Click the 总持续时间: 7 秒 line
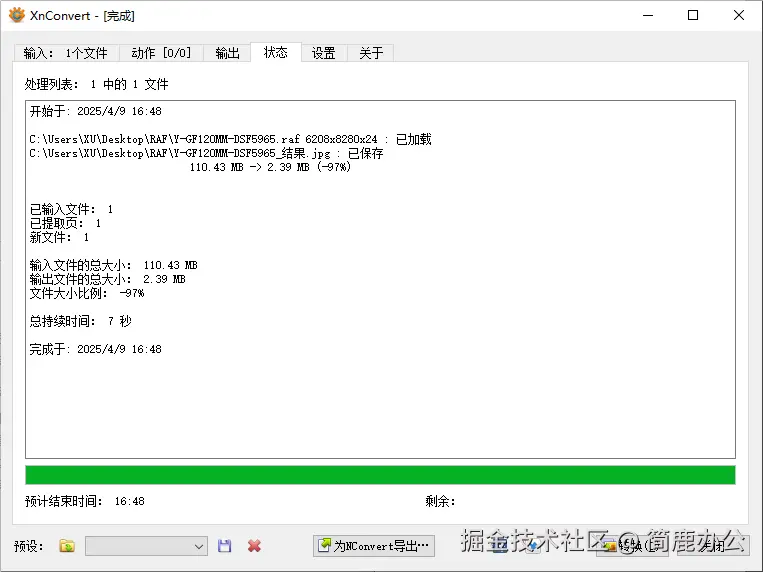Screen dimensions: 763x572 (80, 321)
